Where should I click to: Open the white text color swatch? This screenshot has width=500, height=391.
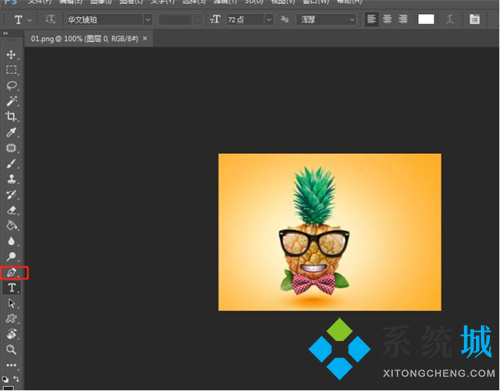[x=426, y=19]
